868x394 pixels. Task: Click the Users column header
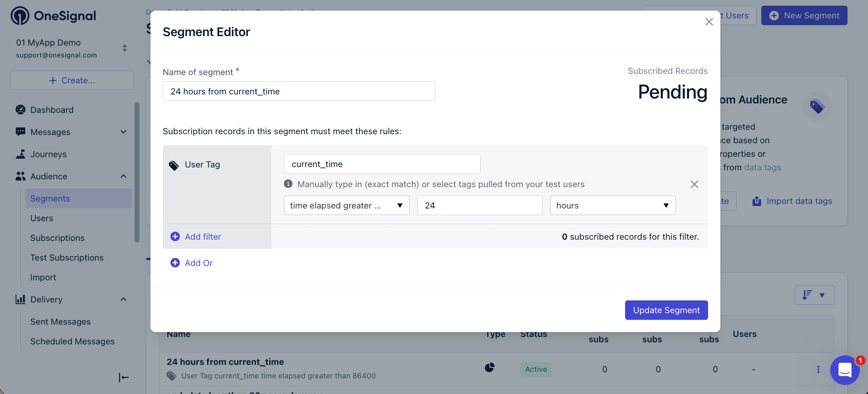tap(745, 334)
